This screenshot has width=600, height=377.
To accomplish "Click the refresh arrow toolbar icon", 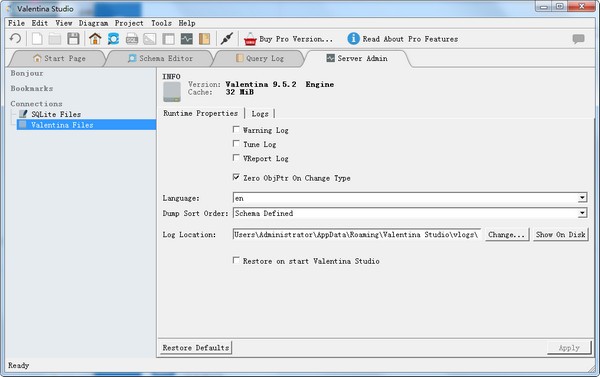I will coord(16,39).
